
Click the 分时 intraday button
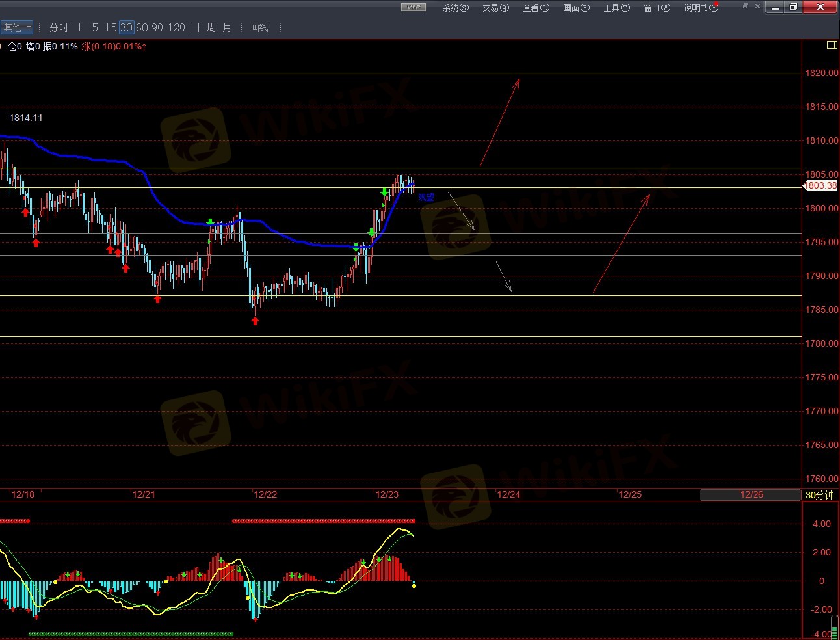59,27
